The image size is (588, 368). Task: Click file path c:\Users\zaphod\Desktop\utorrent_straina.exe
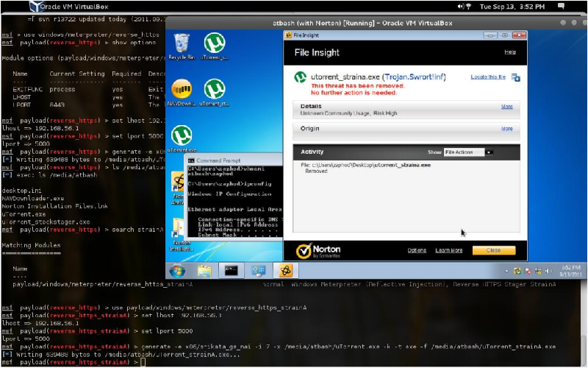[371, 165]
